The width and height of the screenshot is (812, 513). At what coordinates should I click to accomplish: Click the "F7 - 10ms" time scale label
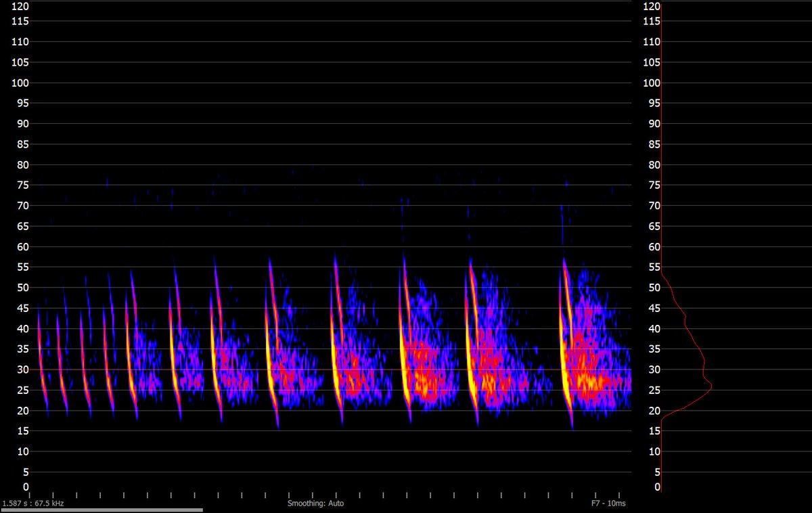pos(608,504)
